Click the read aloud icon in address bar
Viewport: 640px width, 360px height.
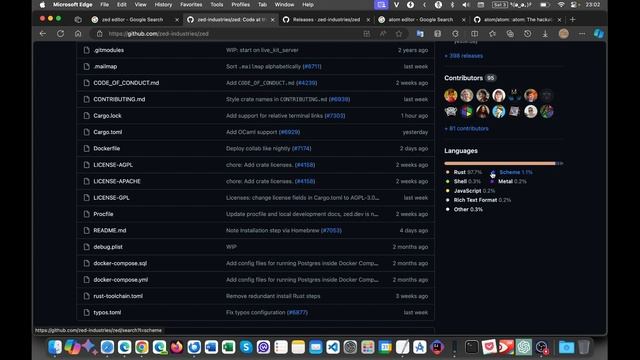[x=383, y=34]
